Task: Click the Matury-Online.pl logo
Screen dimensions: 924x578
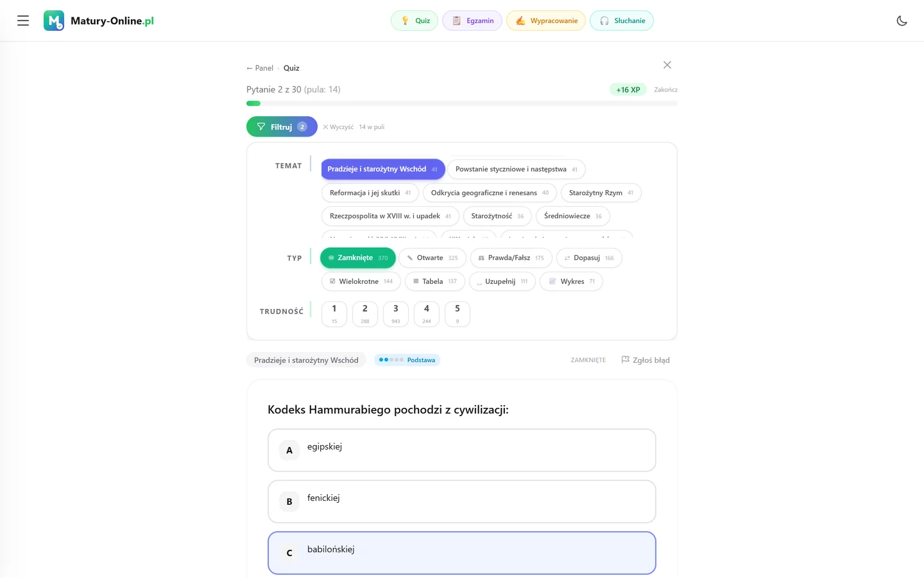Action: 99,21
